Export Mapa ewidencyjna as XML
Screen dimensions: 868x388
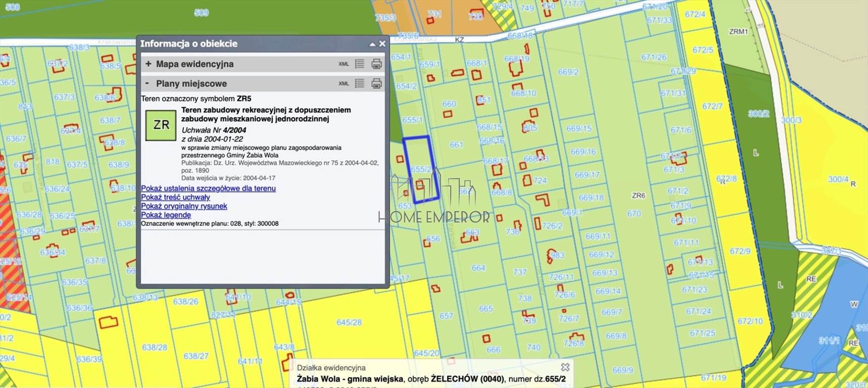coord(344,64)
